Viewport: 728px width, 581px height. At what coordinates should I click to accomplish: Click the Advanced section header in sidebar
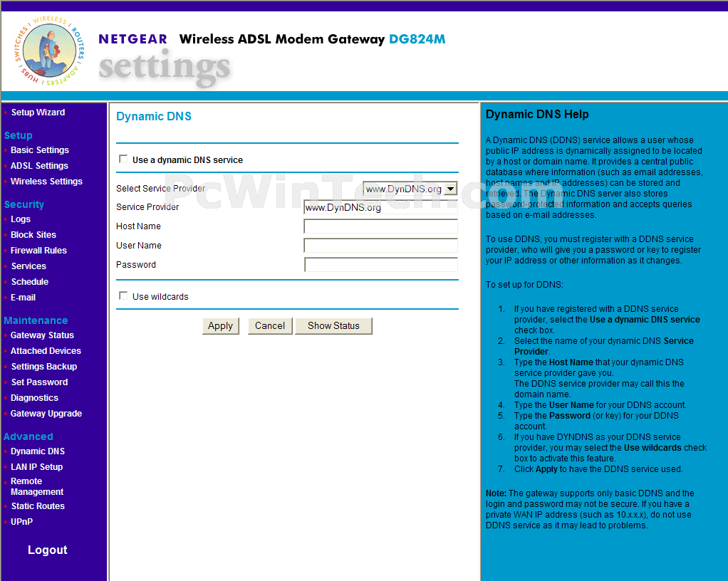point(28,436)
